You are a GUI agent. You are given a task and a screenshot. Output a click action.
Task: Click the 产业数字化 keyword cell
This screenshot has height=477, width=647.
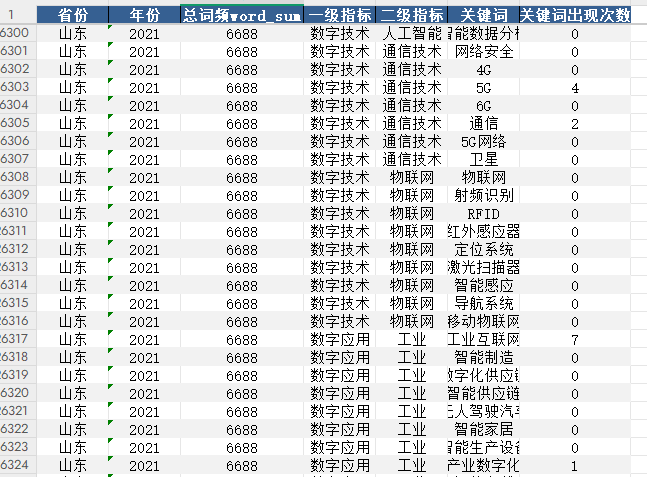(x=483, y=465)
